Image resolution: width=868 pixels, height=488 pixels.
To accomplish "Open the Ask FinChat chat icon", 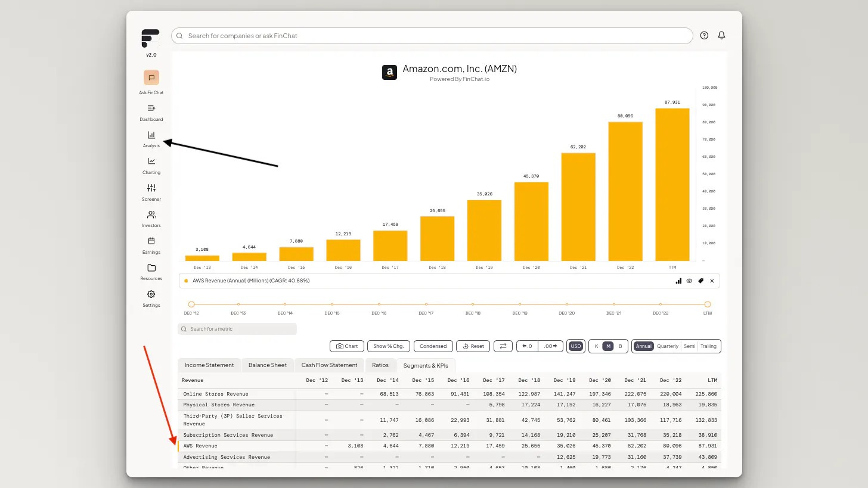I will pyautogui.click(x=151, y=77).
